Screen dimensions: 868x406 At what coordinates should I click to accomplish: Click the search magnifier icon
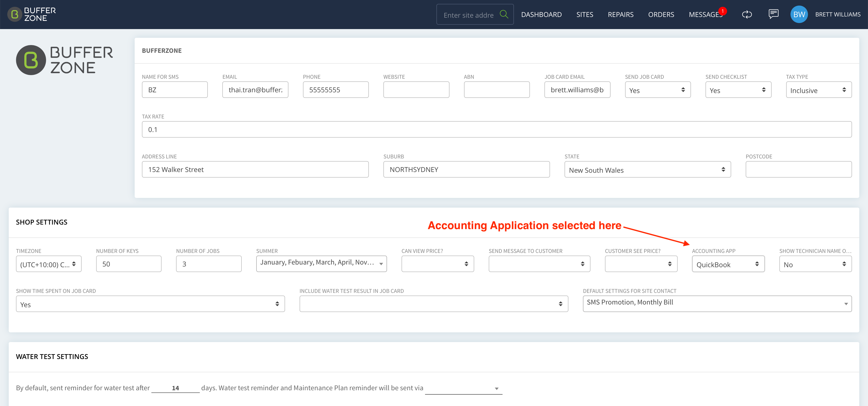(x=504, y=15)
